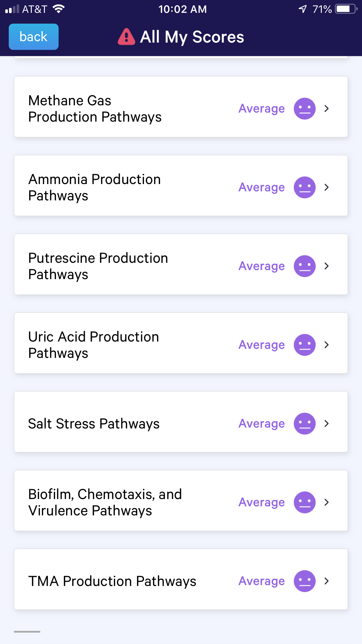
Task: Open Salt Stress Pathways chevron arrow
Action: 327,423
